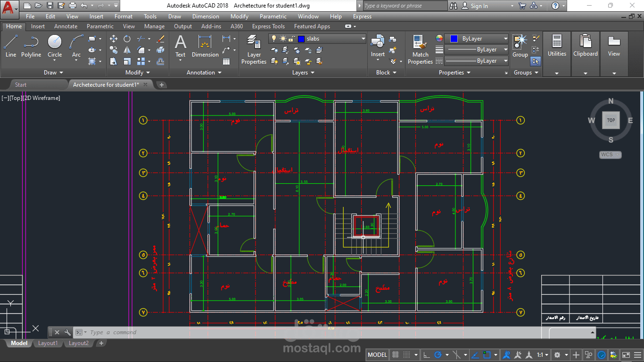This screenshot has height=362, width=644.
Task: Open a new drawing tab with plus
Action: click(x=161, y=85)
